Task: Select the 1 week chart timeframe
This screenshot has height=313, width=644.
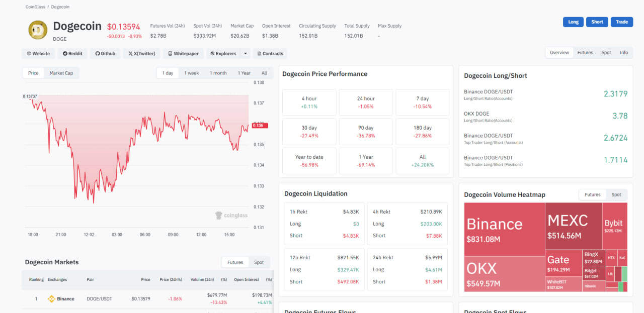Action: [191, 73]
